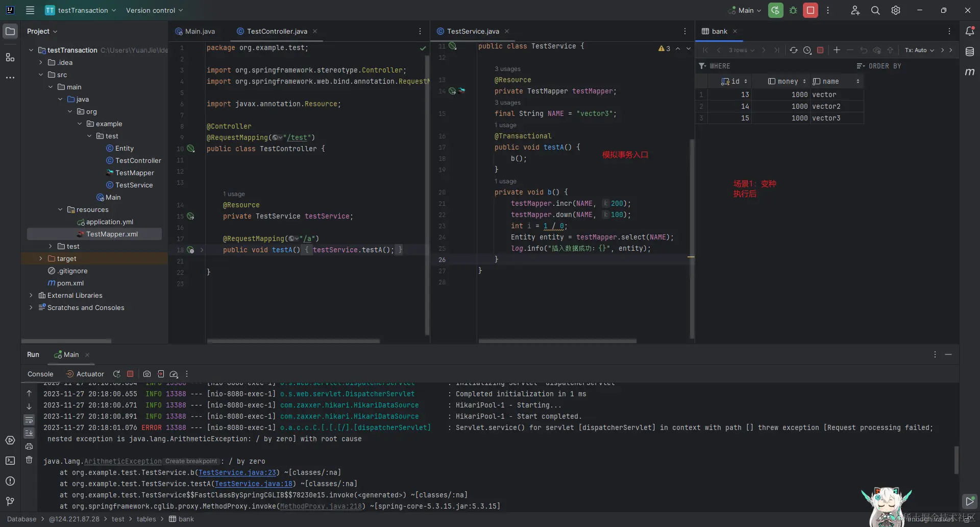Open TestService.java:23 stack trace link

pos(237,472)
